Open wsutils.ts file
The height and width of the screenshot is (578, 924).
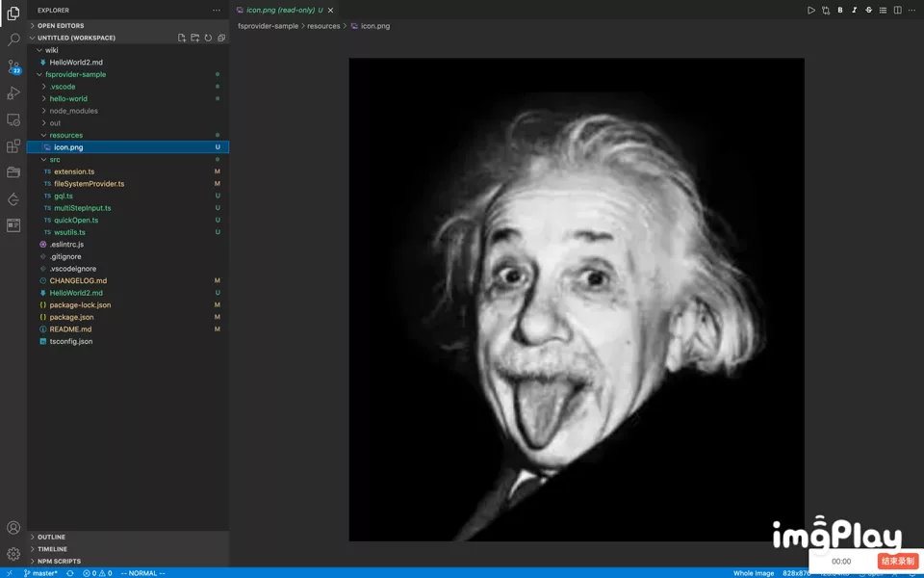pos(128,232)
